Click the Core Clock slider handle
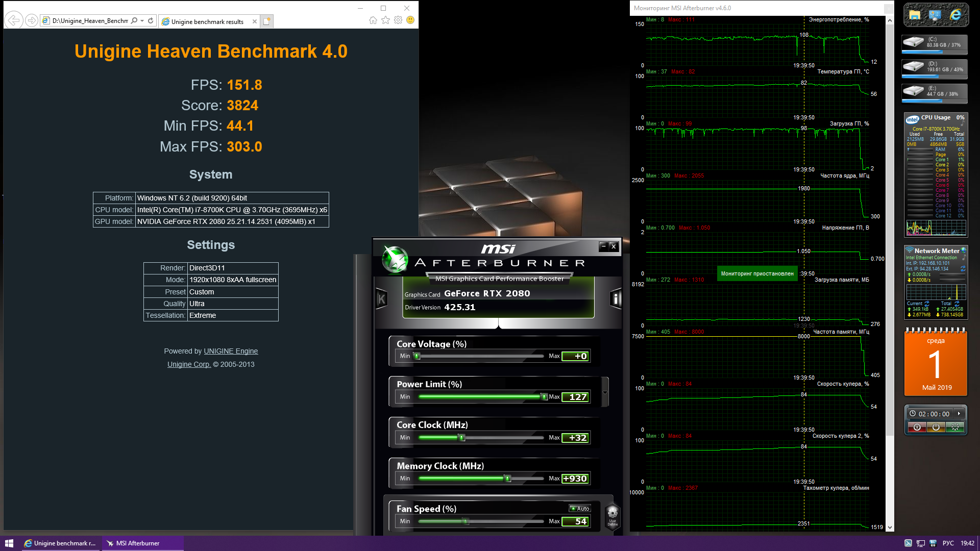 [462, 438]
